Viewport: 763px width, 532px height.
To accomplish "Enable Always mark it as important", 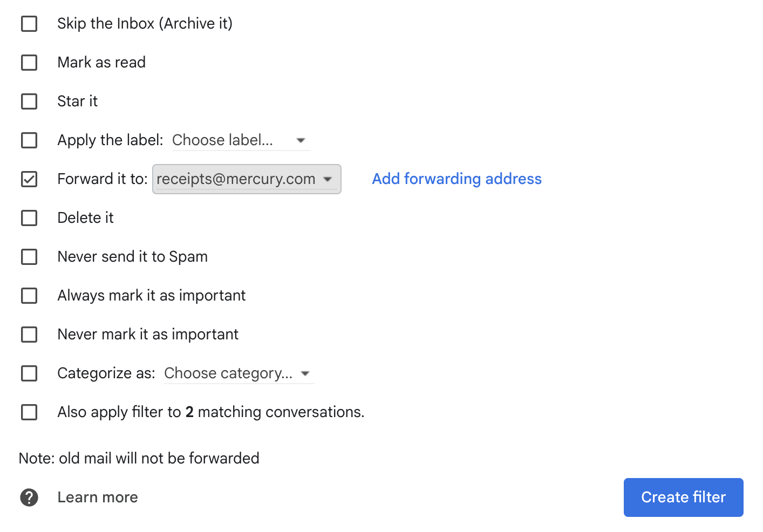I will click(29, 296).
